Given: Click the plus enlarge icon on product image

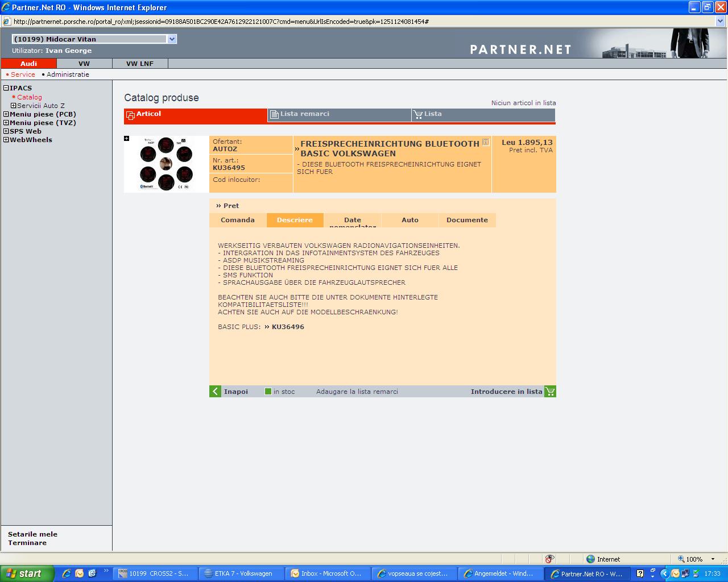Looking at the screenshot, I should [x=127, y=139].
